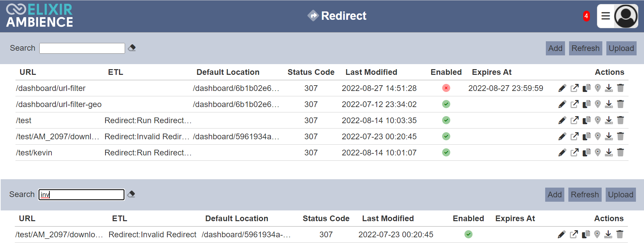Click Upload button in the 'inv' search bar
This screenshot has height=245, width=644.
(620, 195)
